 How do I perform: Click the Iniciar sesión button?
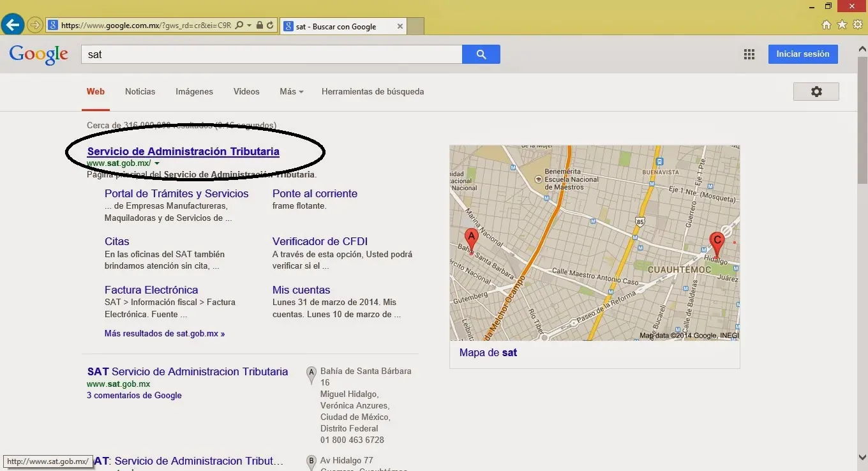pos(803,54)
